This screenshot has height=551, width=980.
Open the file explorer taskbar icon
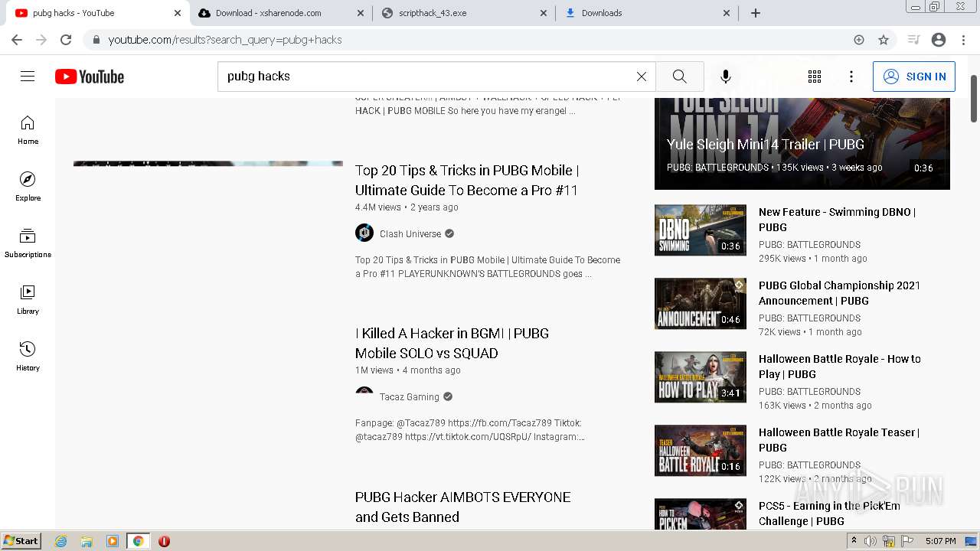pos(87,541)
